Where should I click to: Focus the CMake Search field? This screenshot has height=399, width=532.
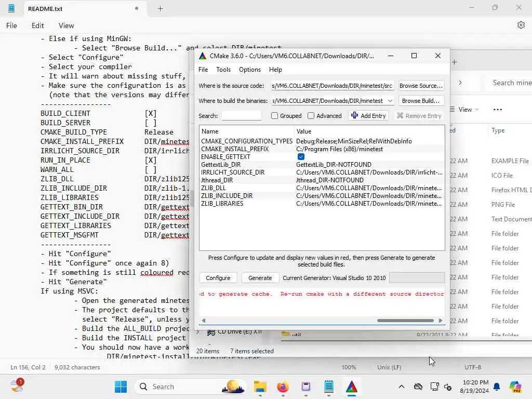(241, 116)
